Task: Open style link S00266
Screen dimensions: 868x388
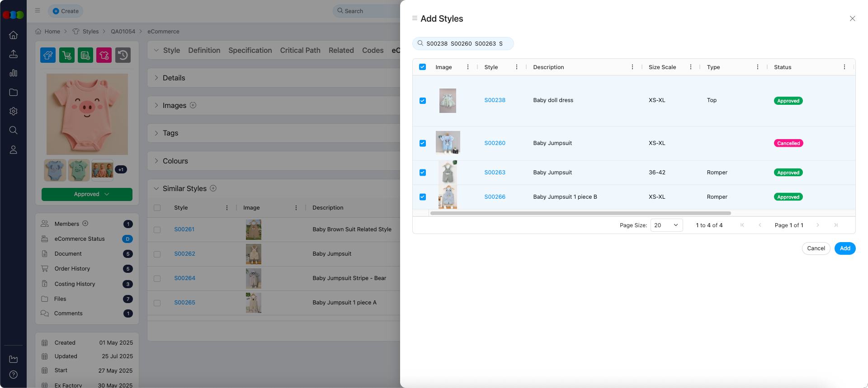Action: point(495,197)
